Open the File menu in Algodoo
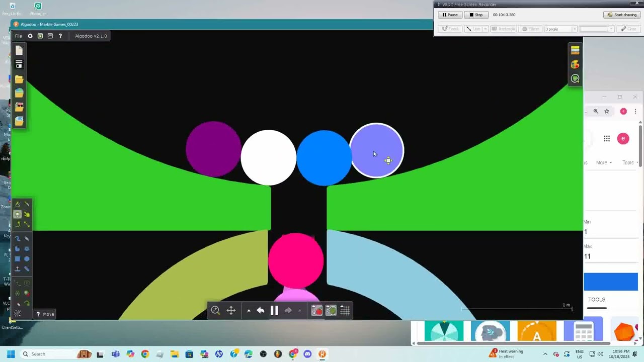 18,36
